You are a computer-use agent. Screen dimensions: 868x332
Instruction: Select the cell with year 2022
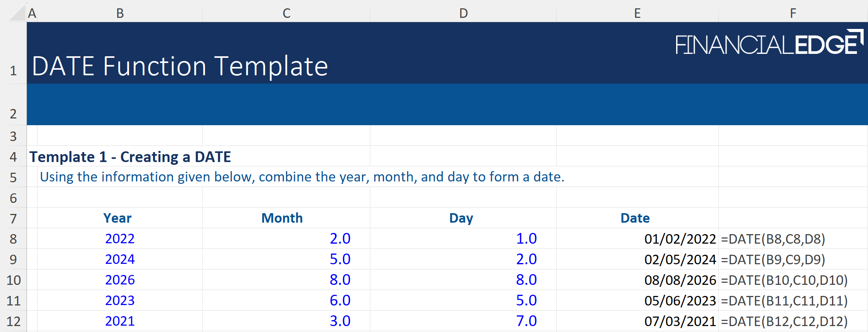[120, 239]
